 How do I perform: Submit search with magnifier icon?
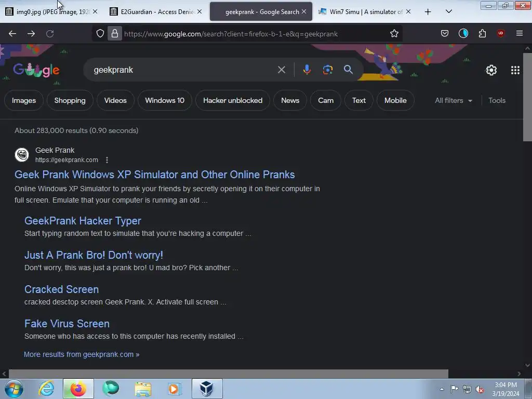pyautogui.click(x=348, y=70)
